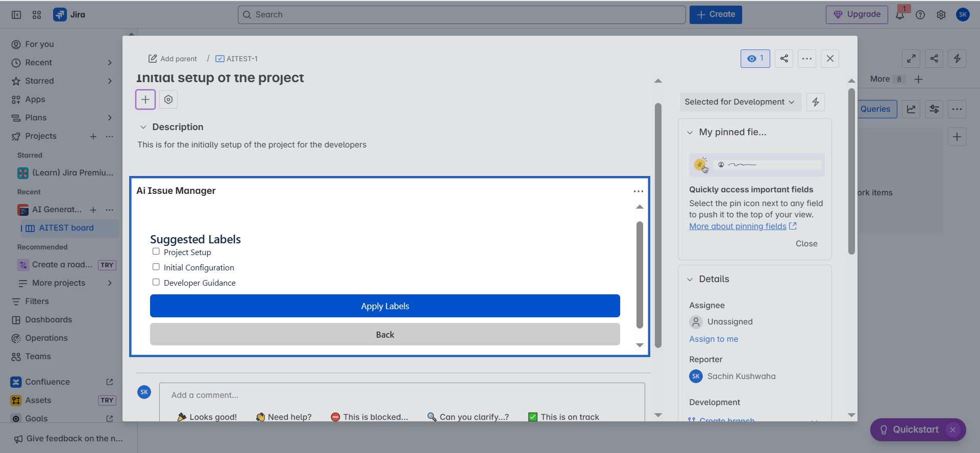The image size is (980, 453).
Task: Click Assign to me link
Action: tap(714, 339)
